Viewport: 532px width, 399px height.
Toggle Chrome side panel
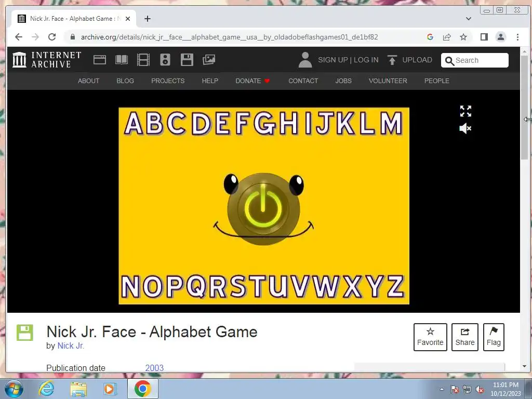pyautogui.click(x=484, y=37)
